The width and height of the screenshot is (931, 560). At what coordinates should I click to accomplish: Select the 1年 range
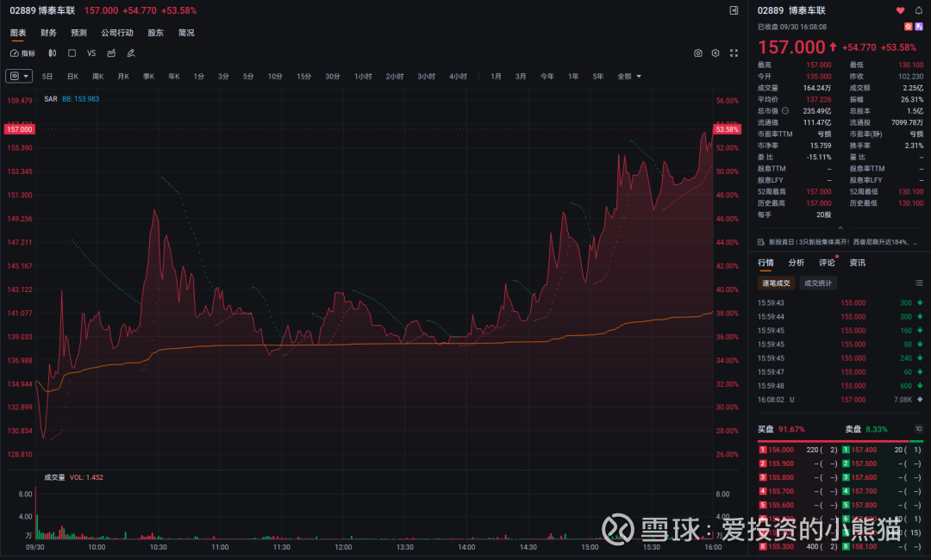[573, 77]
